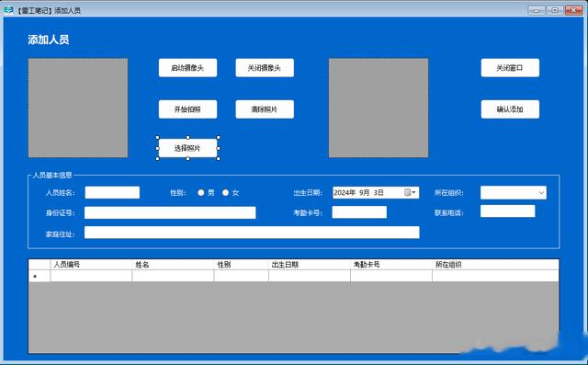The width and height of the screenshot is (588, 365).
Task: Select the 男 radio button
Action: click(x=201, y=192)
